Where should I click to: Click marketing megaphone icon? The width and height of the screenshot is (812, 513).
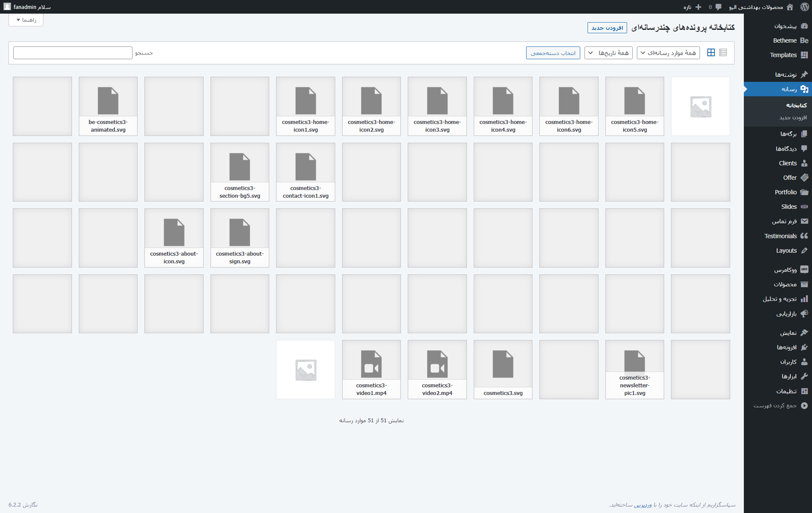tap(804, 314)
